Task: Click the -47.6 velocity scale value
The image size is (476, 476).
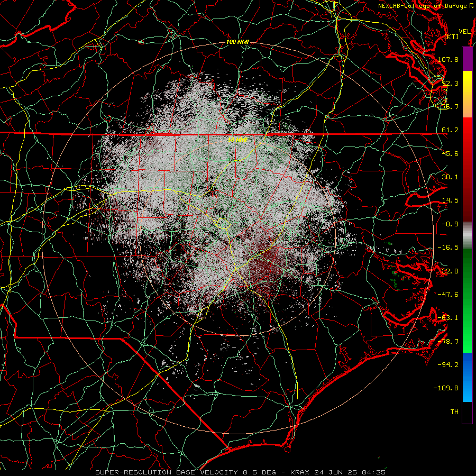Action: (448, 295)
